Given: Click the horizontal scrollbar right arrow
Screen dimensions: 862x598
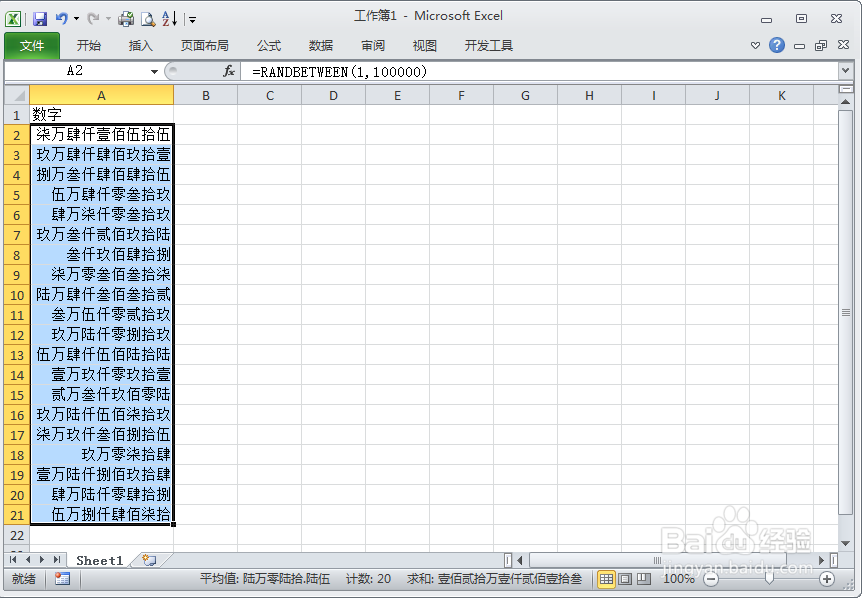Looking at the screenshot, I should (822, 560).
